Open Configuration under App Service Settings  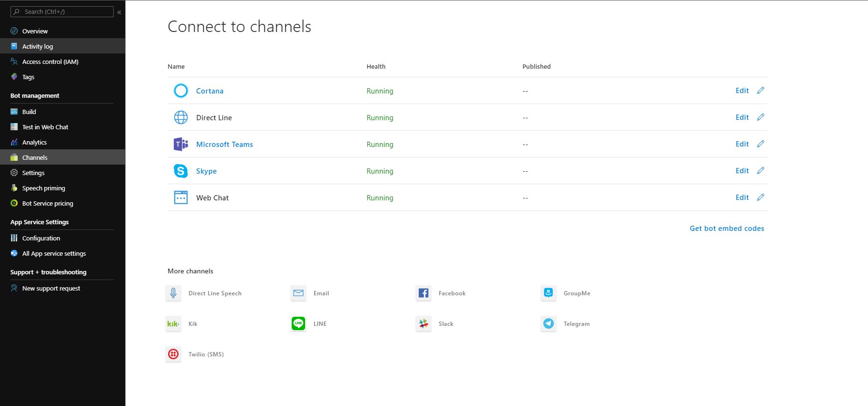pyautogui.click(x=63, y=238)
